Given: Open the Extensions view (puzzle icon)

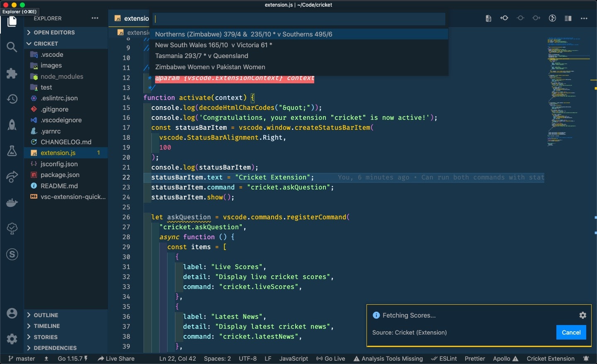Looking at the screenshot, I should [x=11, y=73].
